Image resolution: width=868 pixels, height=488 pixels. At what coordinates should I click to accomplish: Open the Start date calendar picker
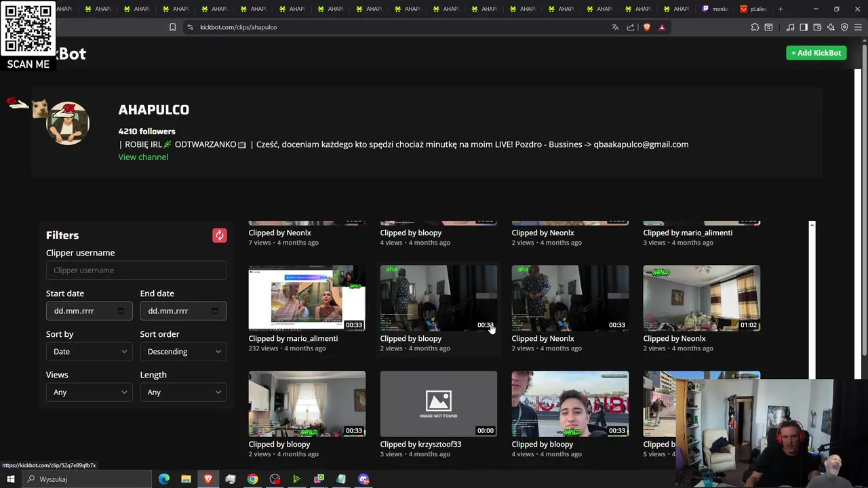tap(121, 310)
